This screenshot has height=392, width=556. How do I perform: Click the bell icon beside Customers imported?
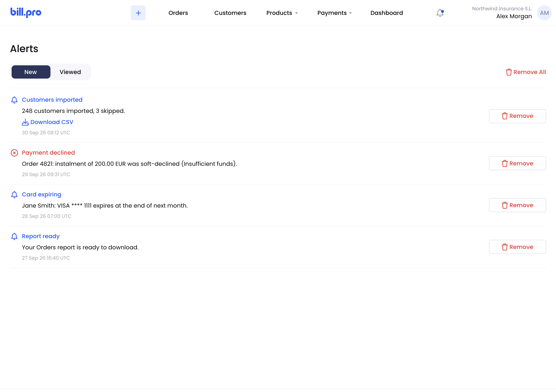point(14,100)
